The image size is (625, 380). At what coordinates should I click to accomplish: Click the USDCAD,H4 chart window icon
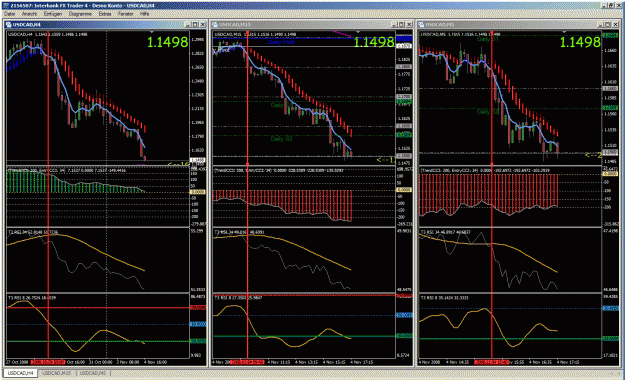coord(9,24)
